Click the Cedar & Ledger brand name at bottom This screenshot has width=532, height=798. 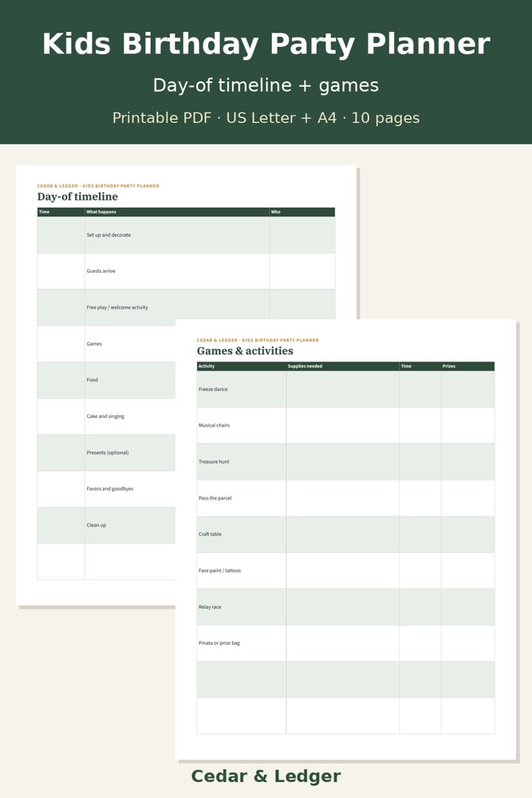point(266,776)
